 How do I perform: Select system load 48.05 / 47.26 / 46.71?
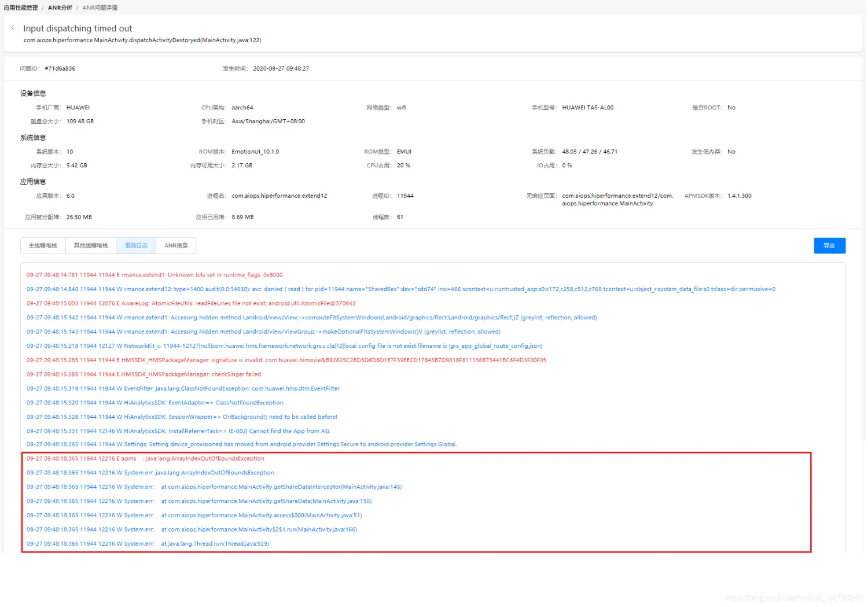tap(590, 152)
